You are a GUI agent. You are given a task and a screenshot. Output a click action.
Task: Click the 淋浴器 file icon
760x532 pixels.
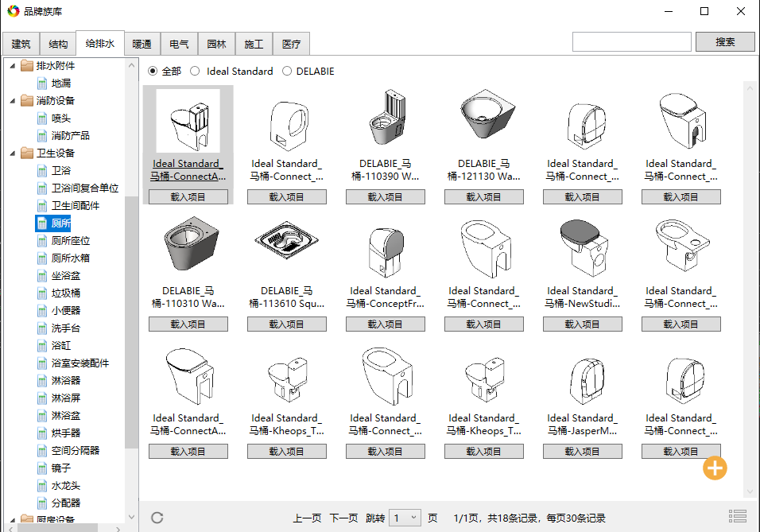(x=42, y=381)
